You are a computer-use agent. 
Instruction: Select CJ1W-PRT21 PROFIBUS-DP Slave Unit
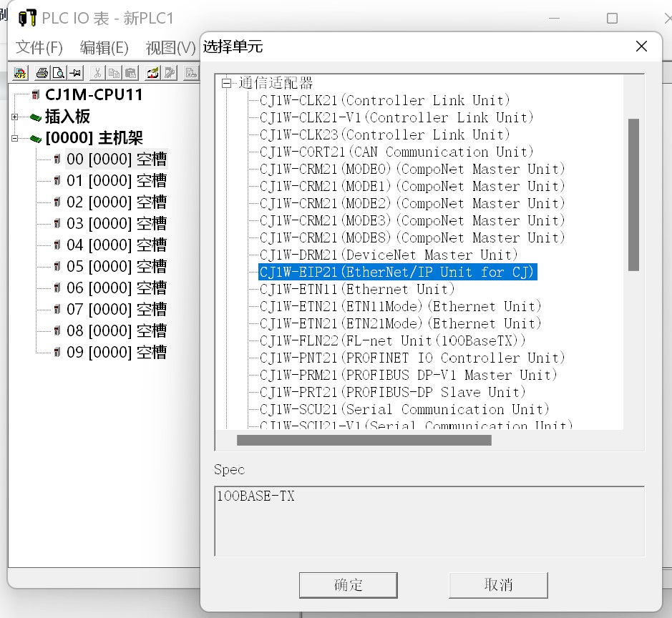[x=393, y=392]
